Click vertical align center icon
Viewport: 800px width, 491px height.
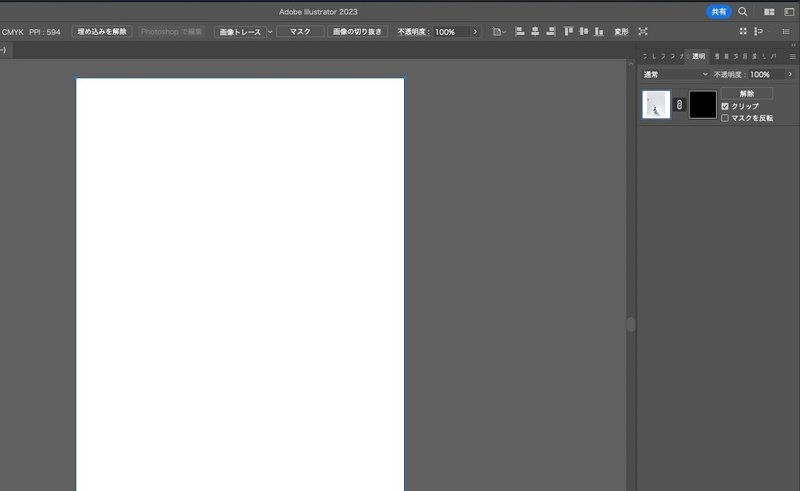pos(583,32)
